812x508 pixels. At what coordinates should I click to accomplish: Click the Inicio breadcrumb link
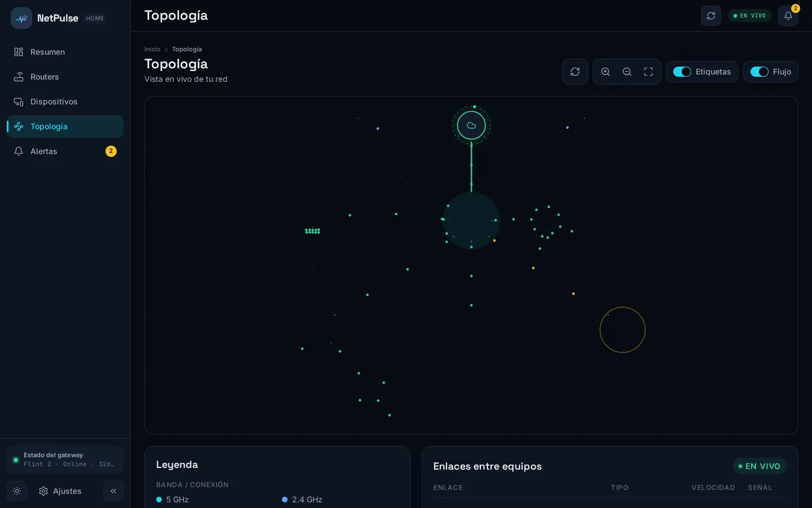click(152, 49)
